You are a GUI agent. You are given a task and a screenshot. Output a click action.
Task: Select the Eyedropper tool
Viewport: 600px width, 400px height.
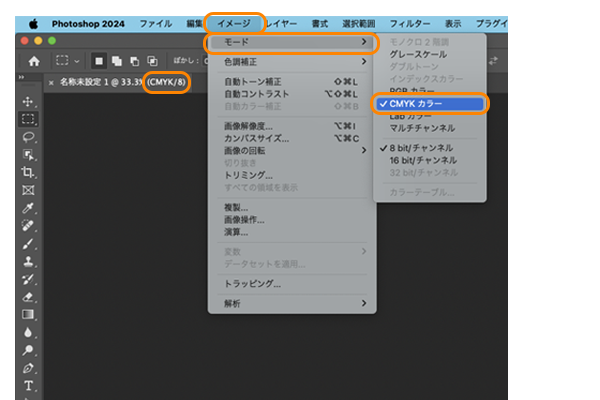(28, 208)
